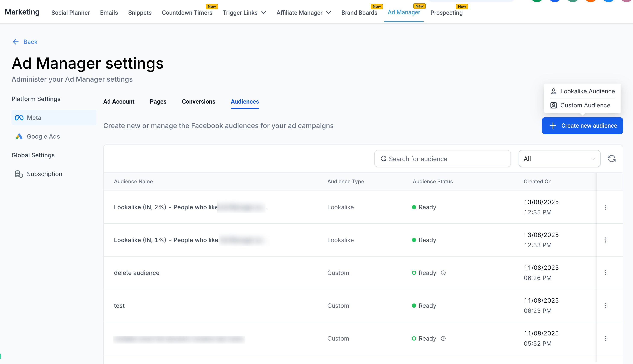Click info icon beside 'delete audience' Ready status
633x364 pixels.
click(x=443, y=273)
